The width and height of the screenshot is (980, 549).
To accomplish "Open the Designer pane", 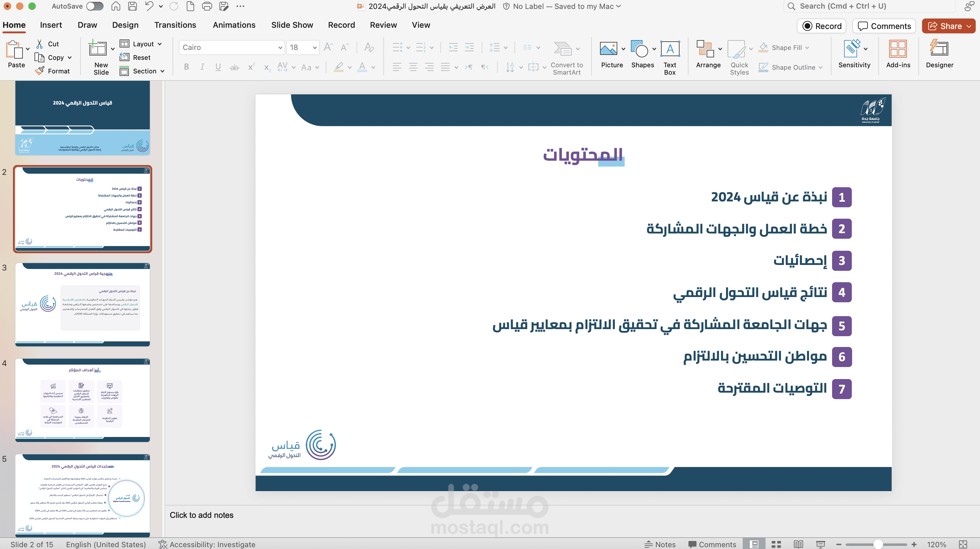I will click(x=939, y=54).
